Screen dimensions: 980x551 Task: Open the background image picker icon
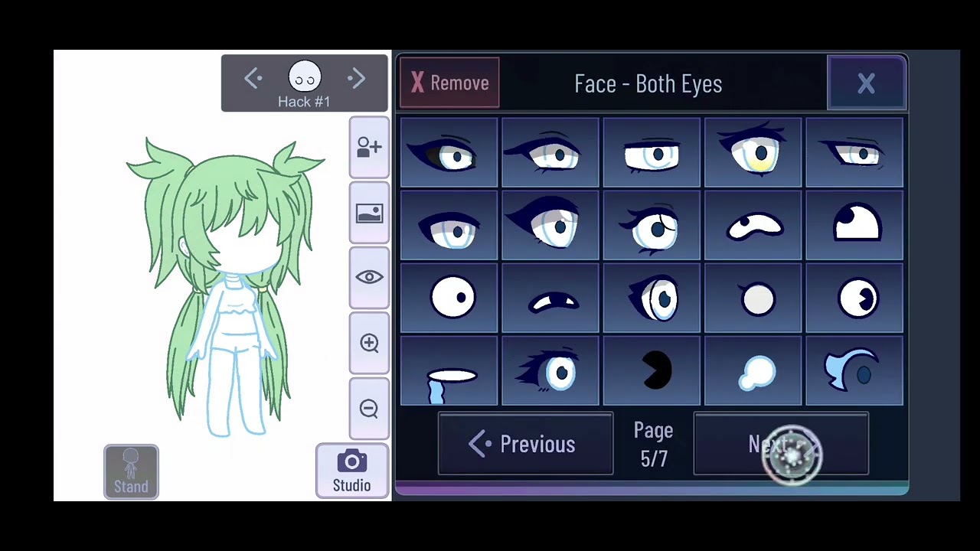pyautogui.click(x=369, y=213)
